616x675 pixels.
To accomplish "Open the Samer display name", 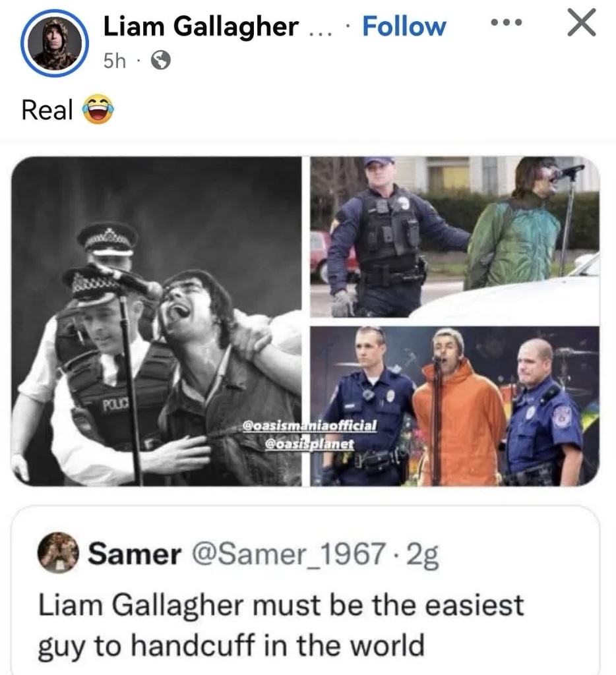I will (x=135, y=554).
